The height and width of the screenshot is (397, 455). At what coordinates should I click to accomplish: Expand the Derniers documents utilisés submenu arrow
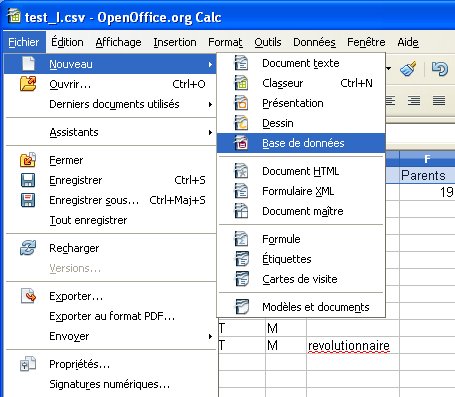(x=210, y=104)
